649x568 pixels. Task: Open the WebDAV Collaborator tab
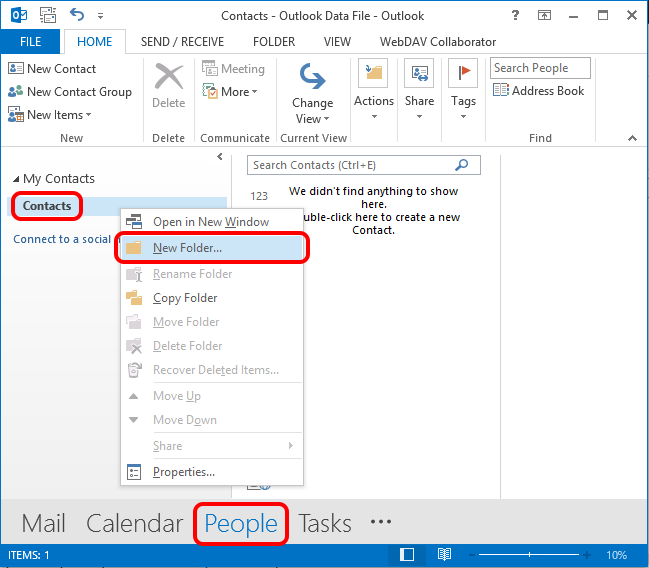click(438, 42)
